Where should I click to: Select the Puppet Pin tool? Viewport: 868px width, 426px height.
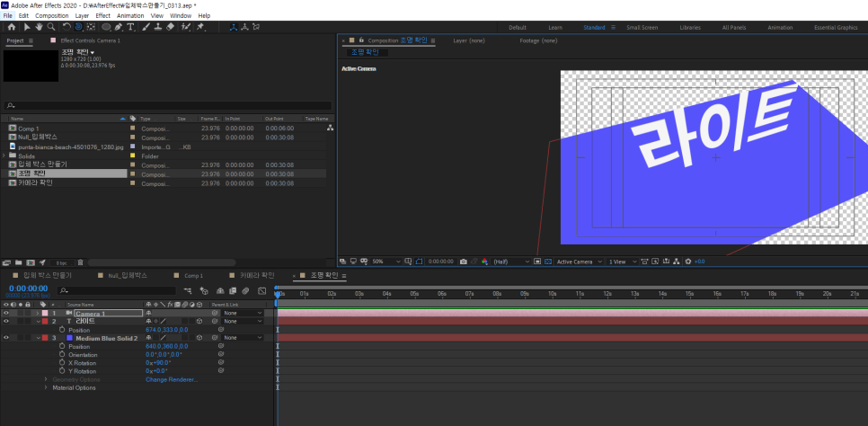[200, 27]
